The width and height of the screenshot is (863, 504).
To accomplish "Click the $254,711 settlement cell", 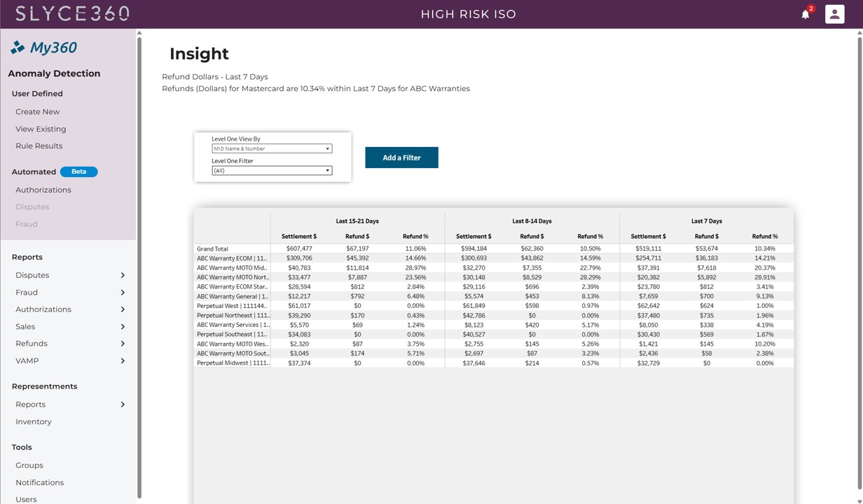I will pyautogui.click(x=649, y=258).
